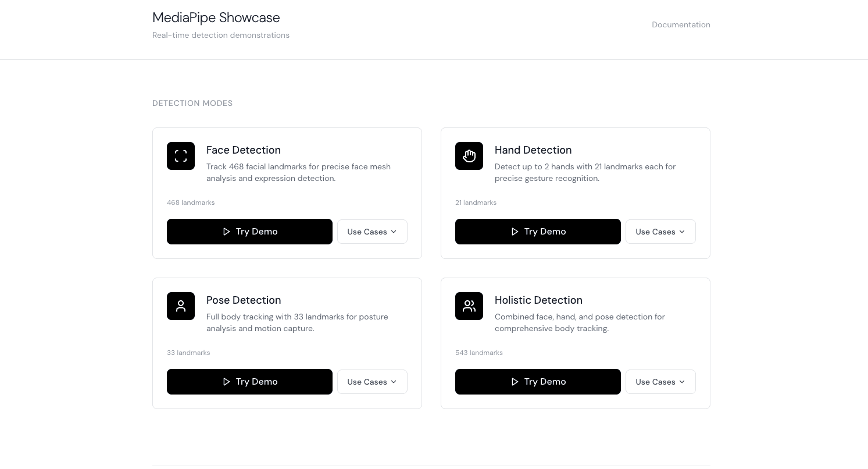868x469 pixels.
Task: Open Use Cases dropdown under Holistic Detection
Action: (x=660, y=382)
